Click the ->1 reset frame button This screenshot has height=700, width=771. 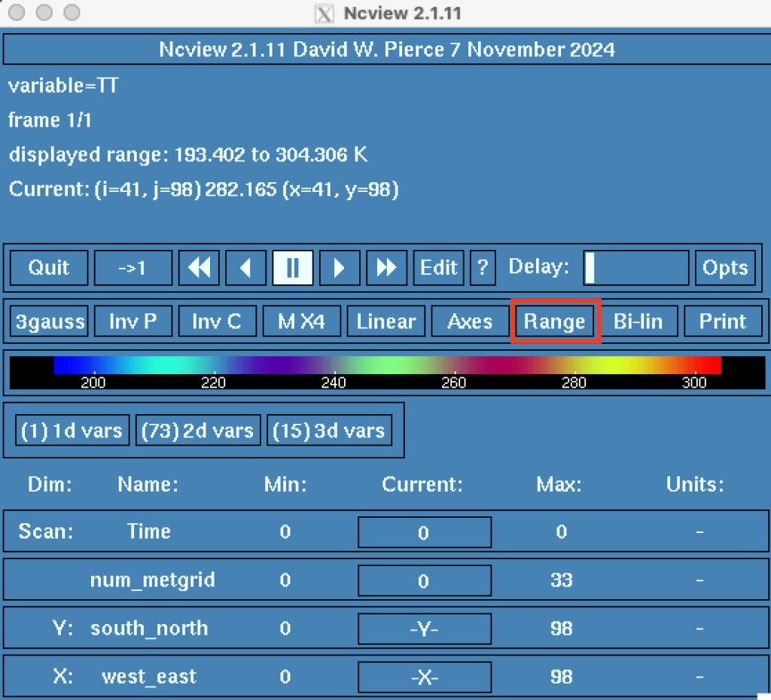tap(133, 268)
